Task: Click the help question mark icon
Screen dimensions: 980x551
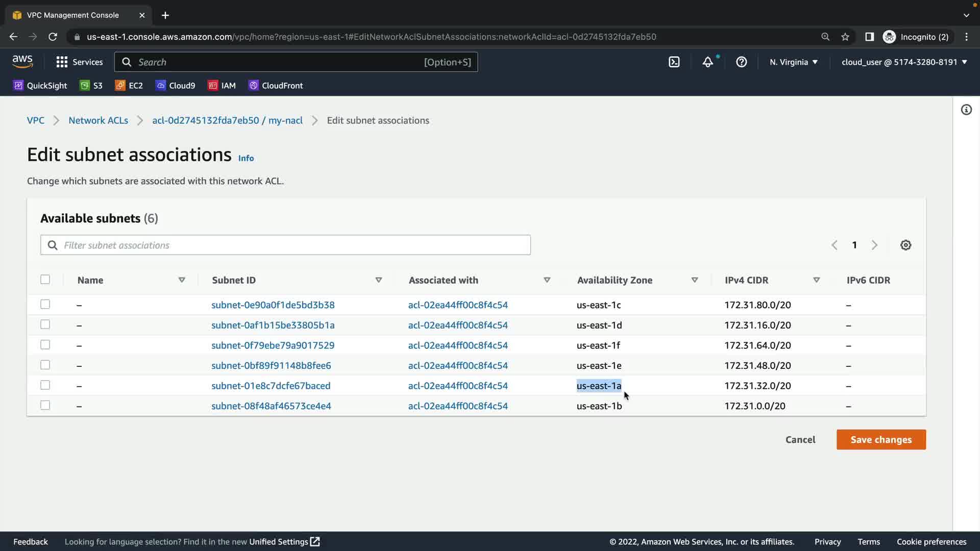Action: pyautogui.click(x=741, y=62)
